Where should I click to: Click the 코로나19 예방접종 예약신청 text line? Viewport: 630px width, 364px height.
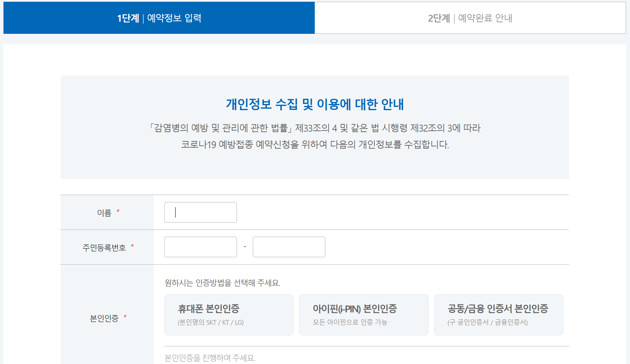tap(315, 144)
